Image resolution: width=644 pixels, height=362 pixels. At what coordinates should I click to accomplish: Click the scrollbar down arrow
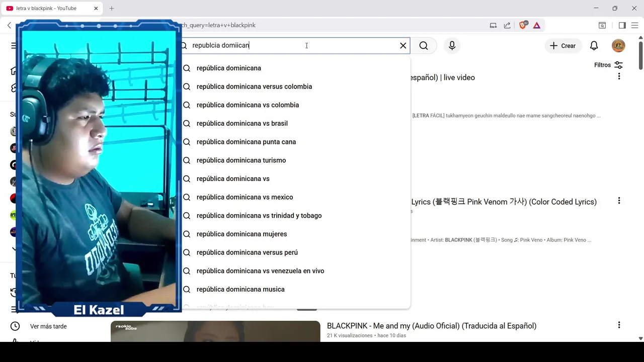640,338
